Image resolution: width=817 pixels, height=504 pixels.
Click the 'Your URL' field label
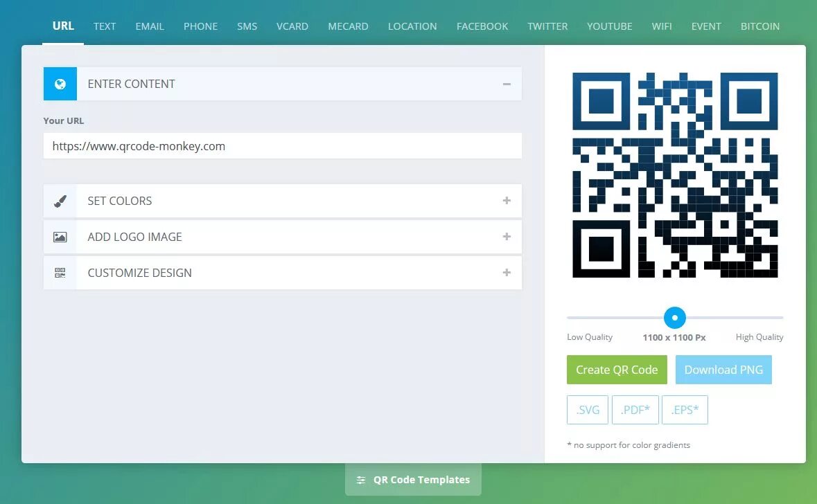64,120
